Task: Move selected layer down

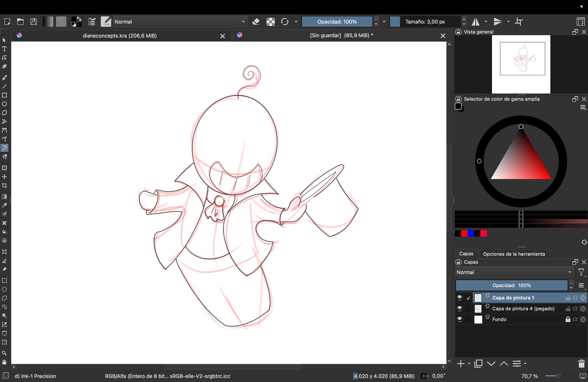Action: [x=491, y=364]
